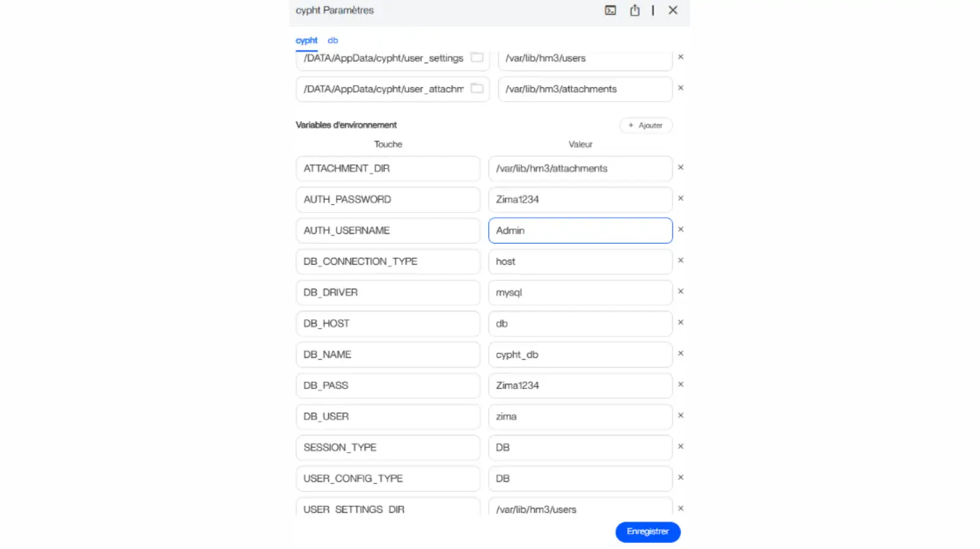Edit the USER_CONFIG_TYPE value field
Viewport: 980px width, 549px height.
point(579,479)
